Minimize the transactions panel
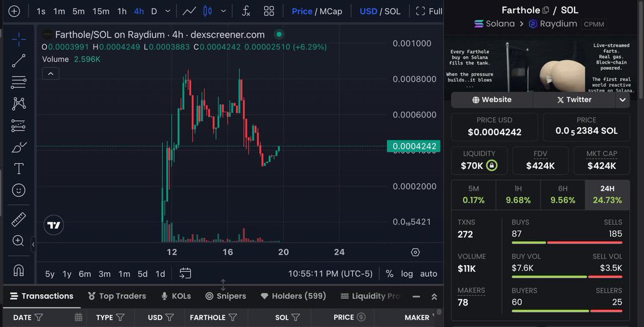The width and height of the screenshot is (644, 327). 416,296
